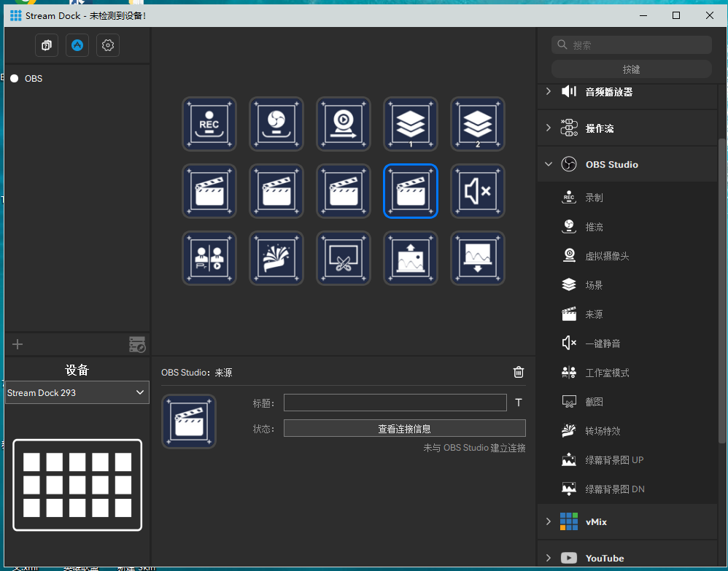Select the scene 2 layers key

tap(477, 124)
